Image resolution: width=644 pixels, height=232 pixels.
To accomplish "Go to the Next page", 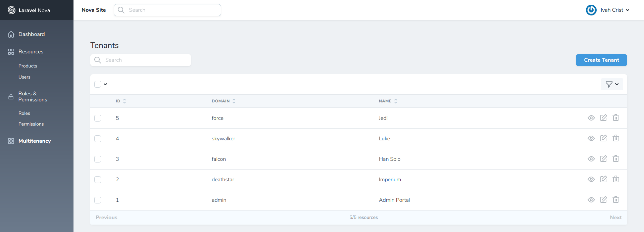I will coord(616,218).
